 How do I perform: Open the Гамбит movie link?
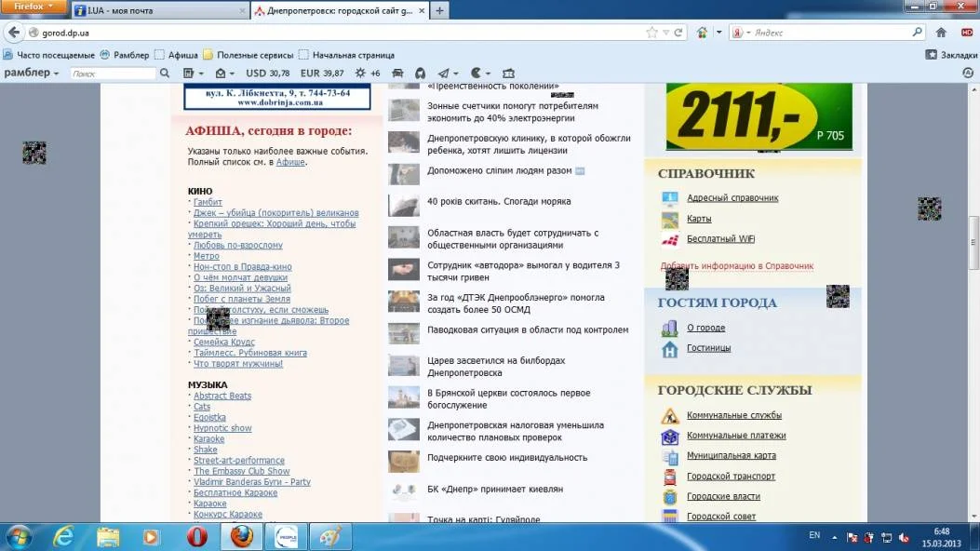click(x=208, y=202)
